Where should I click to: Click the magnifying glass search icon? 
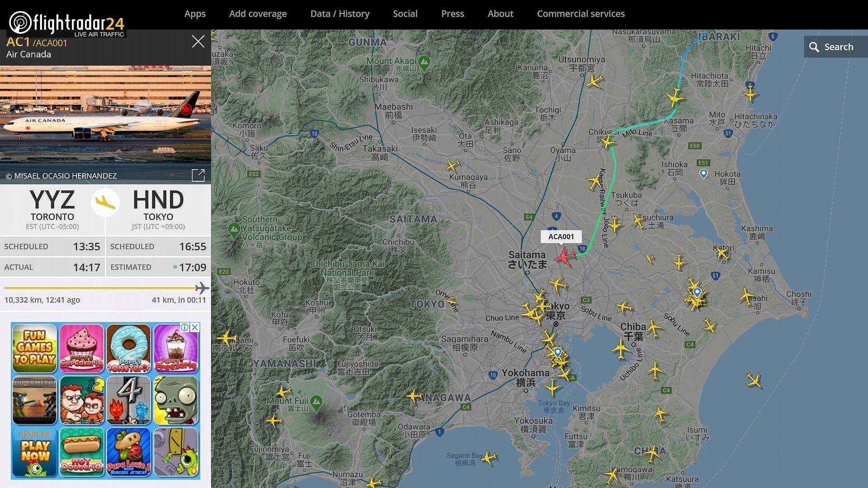pyautogui.click(x=814, y=47)
